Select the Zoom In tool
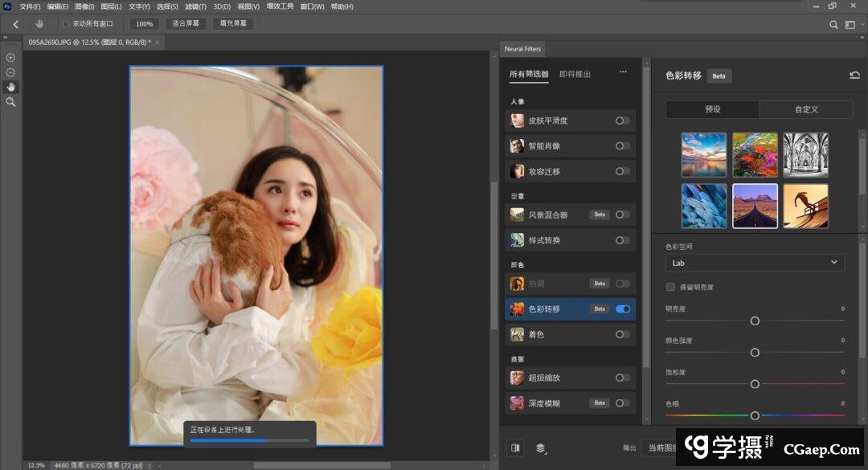The width and height of the screenshot is (868, 470). 10,58
